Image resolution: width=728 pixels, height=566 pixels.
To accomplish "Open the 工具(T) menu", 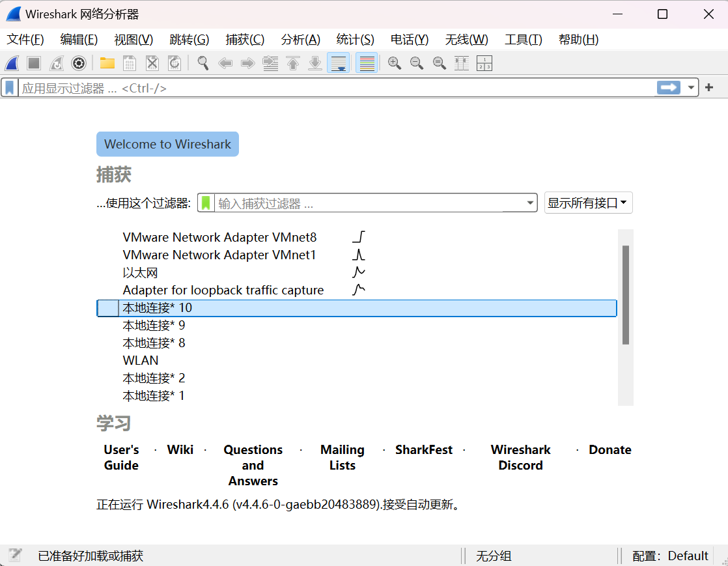I will [x=524, y=40].
